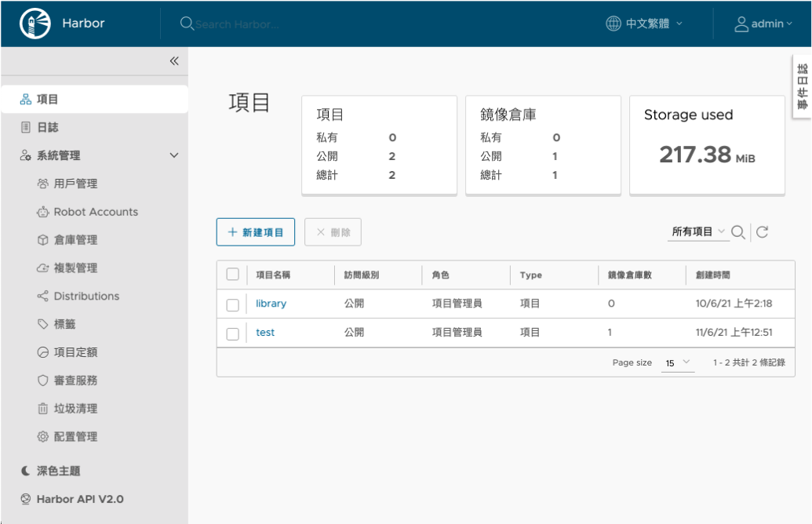
Task: Switch to 深色主題 dark theme
Action: [x=58, y=471]
